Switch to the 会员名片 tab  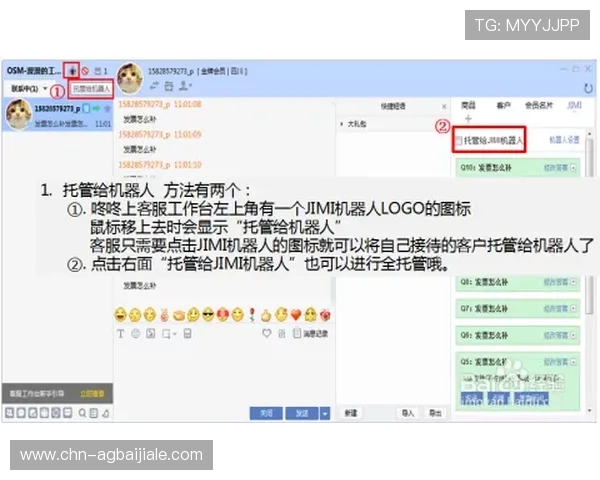[539, 105]
